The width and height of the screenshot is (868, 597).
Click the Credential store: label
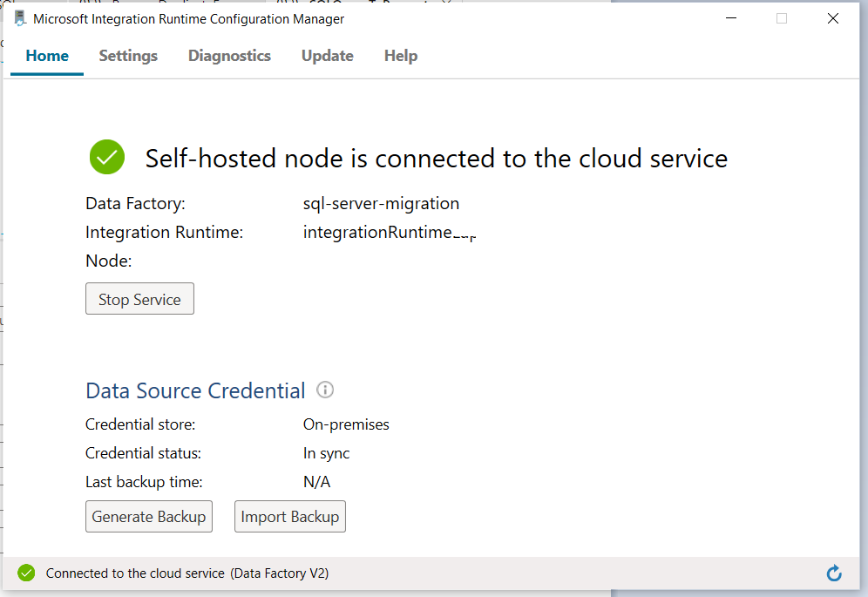[140, 424]
